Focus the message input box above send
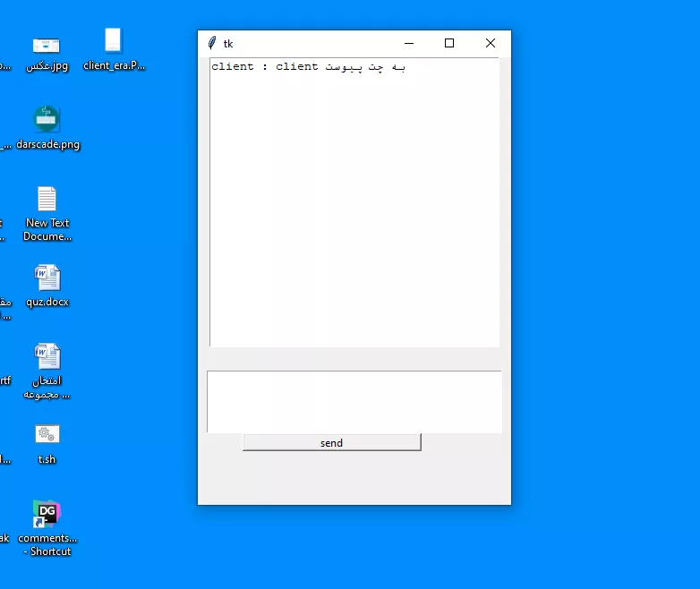The height and width of the screenshot is (589, 700). [x=354, y=401]
